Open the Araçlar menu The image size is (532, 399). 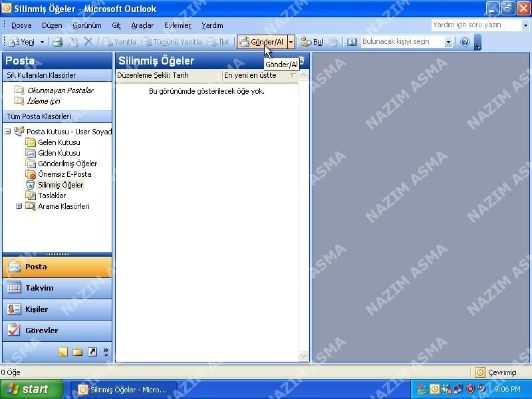pyautogui.click(x=142, y=25)
